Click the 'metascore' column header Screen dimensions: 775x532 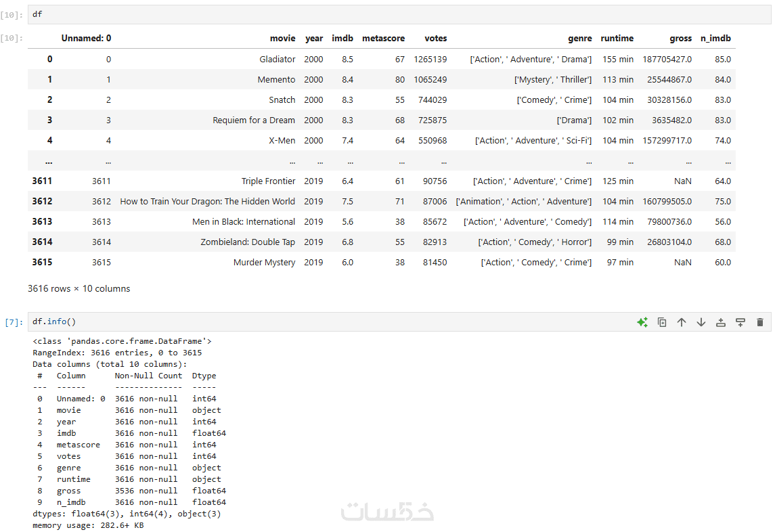383,38
